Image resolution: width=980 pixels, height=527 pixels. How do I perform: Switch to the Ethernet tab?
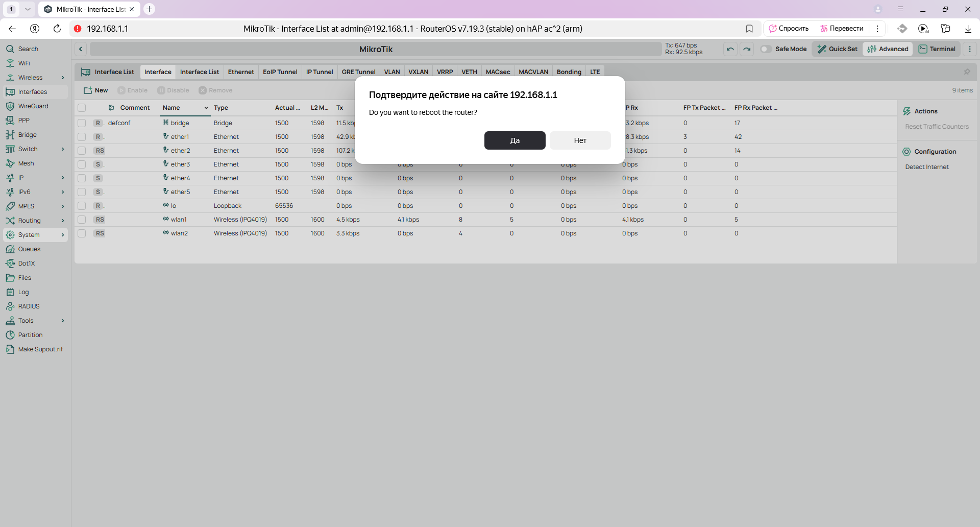coord(241,72)
